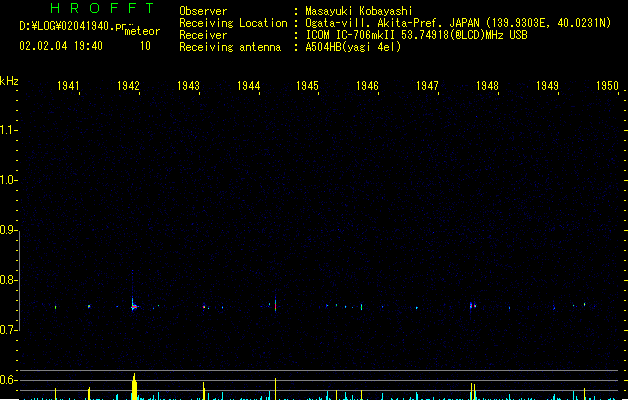
Task: Click the 1944 time axis marker
Action: pyautogui.click(x=248, y=86)
